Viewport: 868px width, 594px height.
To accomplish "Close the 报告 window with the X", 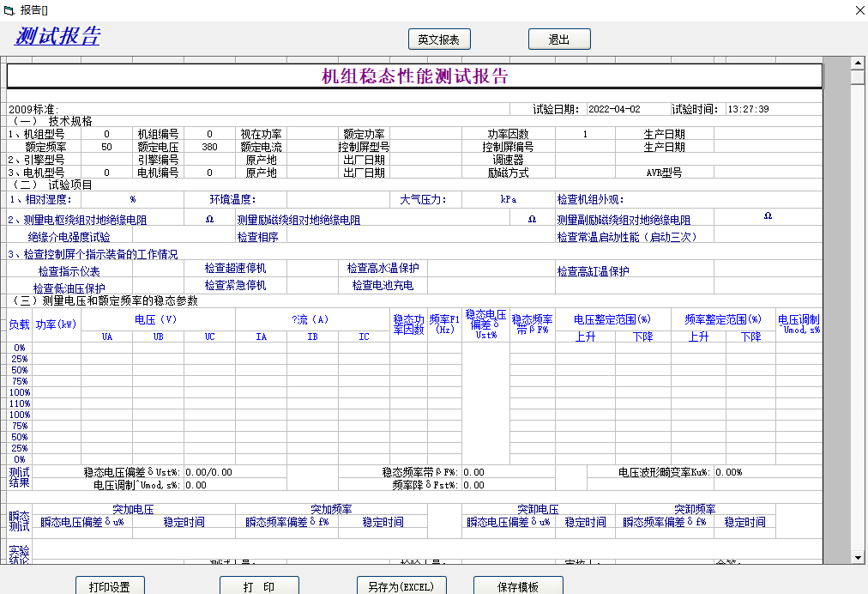I will pos(859,9).
